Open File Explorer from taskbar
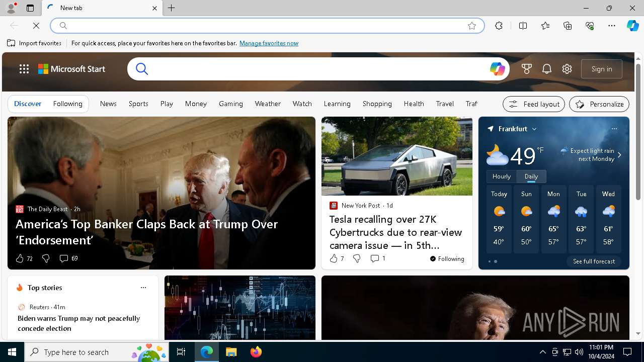The image size is (644, 362). pyautogui.click(x=231, y=352)
